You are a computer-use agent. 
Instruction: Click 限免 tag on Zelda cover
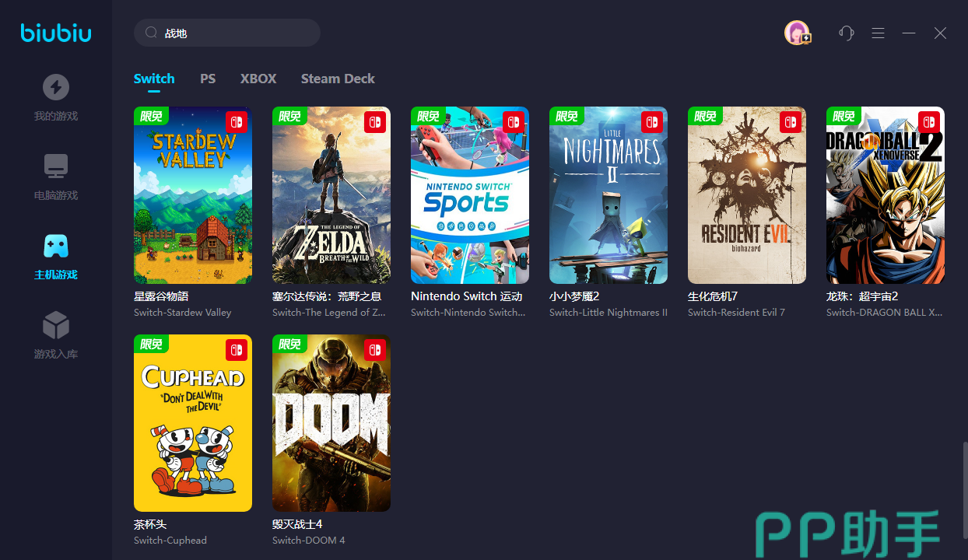pos(289,115)
